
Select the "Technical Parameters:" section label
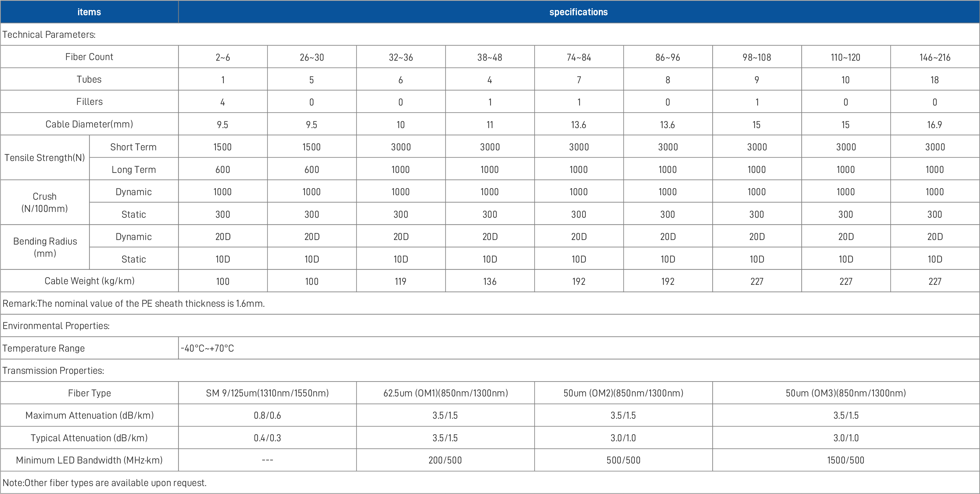coord(49,34)
